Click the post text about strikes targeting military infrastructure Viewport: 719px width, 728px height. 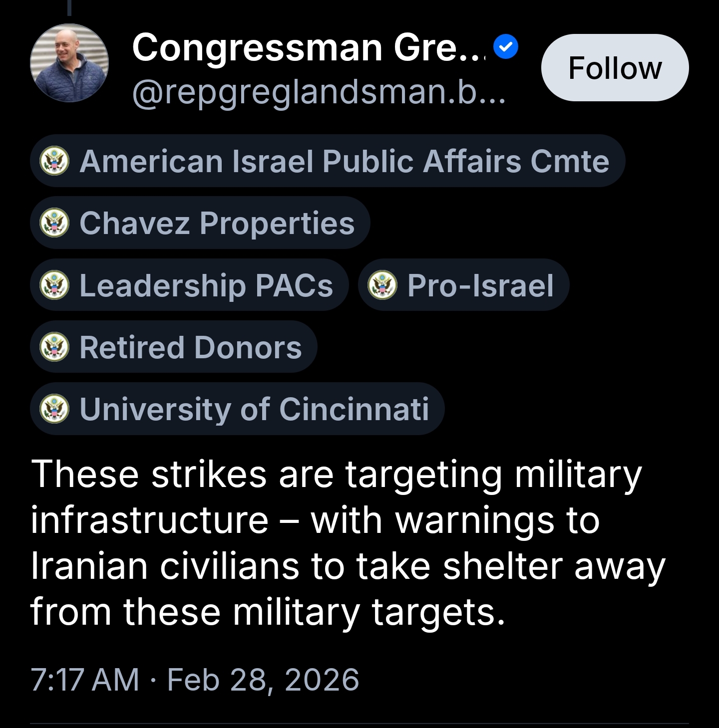coord(348,543)
